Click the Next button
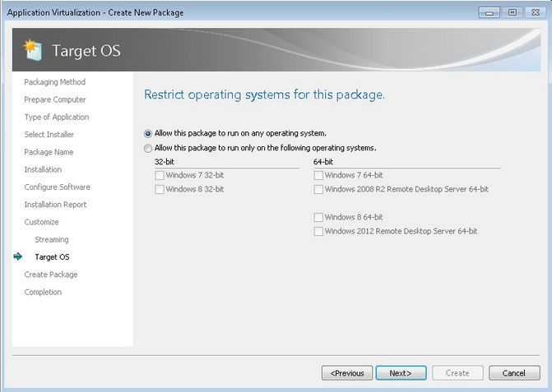 [x=400, y=373]
